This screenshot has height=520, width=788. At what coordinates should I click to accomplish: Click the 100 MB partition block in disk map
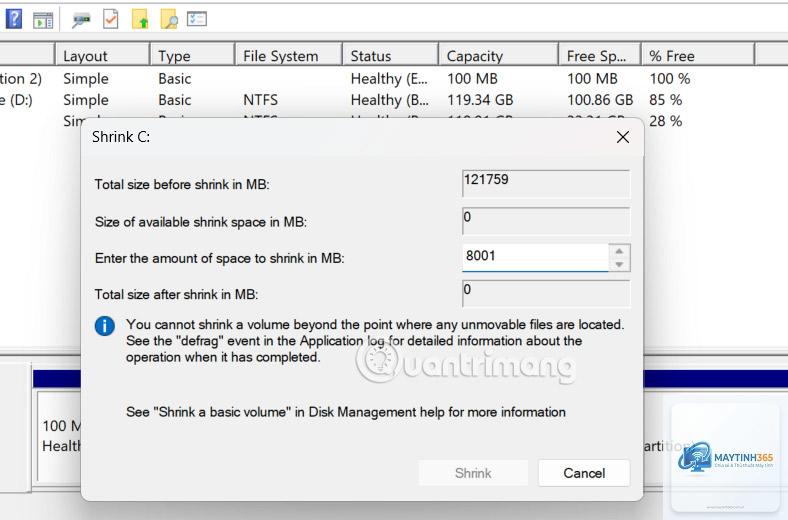59,436
